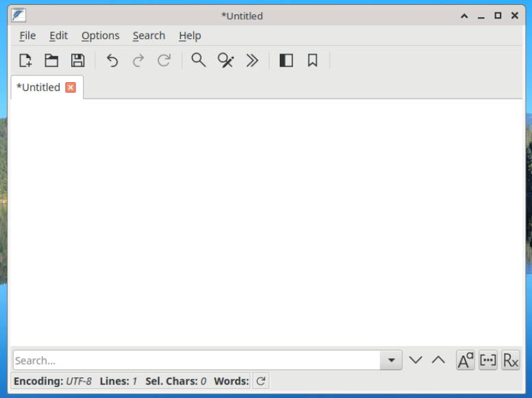The image size is (532, 398).
Task: Toggle Match Case search option
Action: [465, 360]
